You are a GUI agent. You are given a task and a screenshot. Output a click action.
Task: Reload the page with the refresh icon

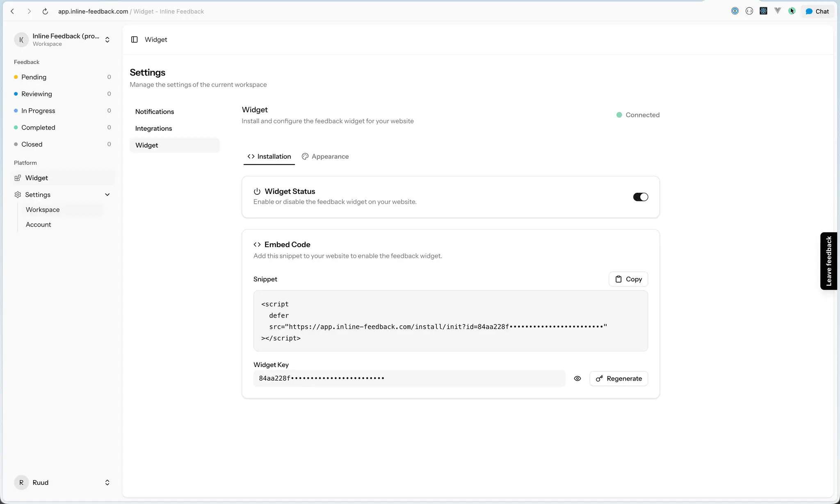coord(45,11)
